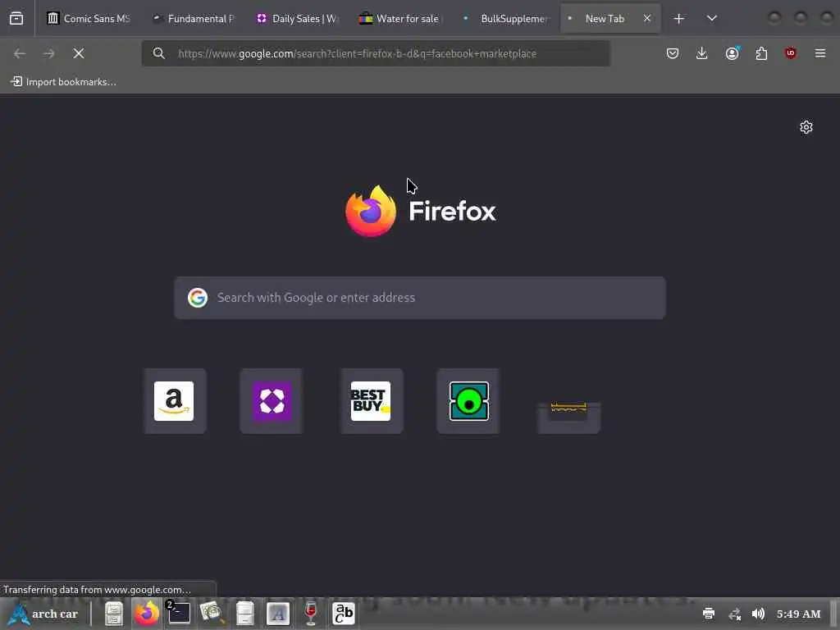Click the search magnifier in address bar
The image size is (840, 630).
click(158, 53)
